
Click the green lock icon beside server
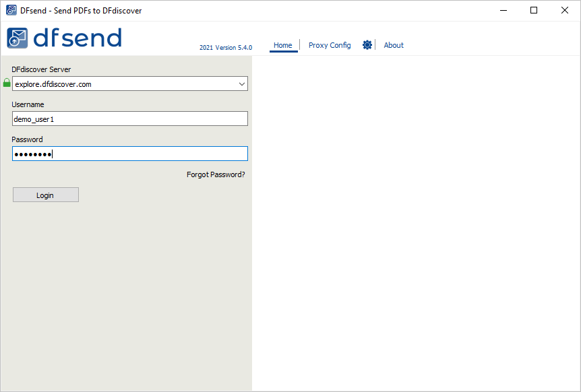tap(7, 83)
